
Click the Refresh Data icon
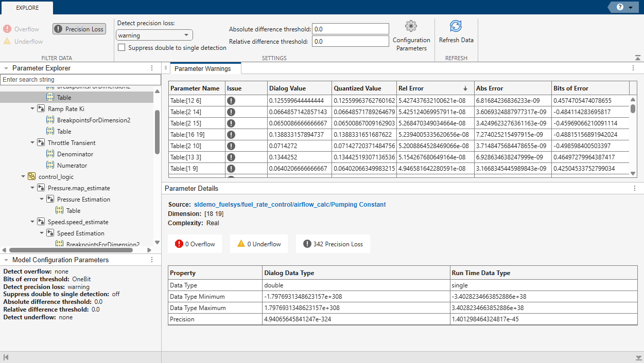pyautogui.click(x=456, y=26)
